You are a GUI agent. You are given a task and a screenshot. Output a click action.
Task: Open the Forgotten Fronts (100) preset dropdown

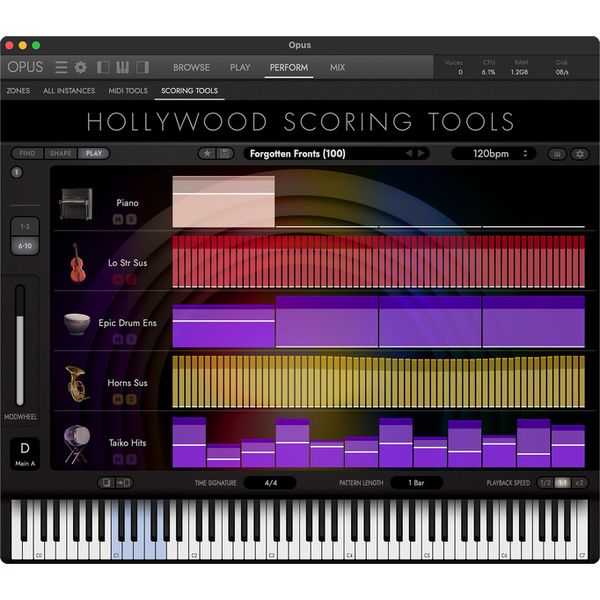pos(336,153)
